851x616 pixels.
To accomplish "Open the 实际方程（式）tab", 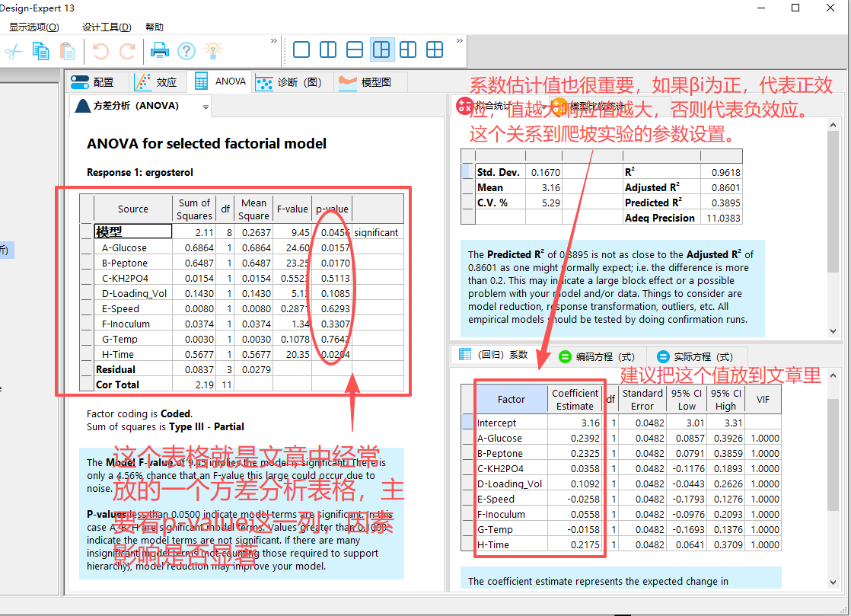I will point(696,356).
